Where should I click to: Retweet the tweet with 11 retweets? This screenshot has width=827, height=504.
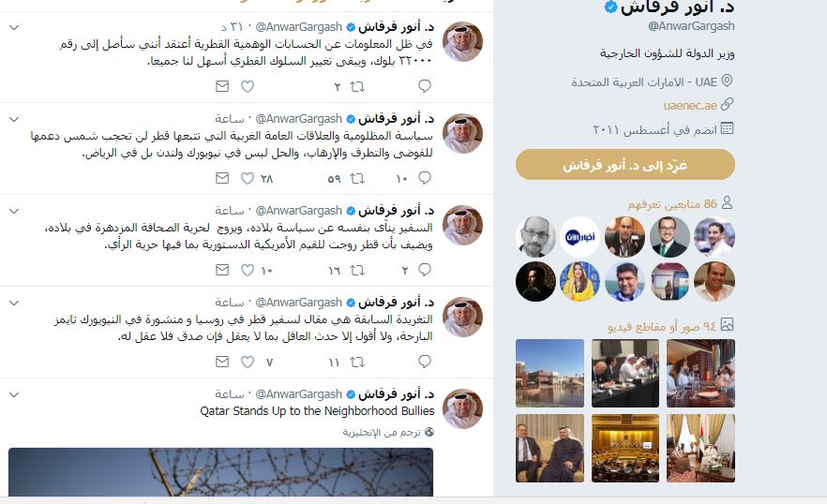point(357,362)
